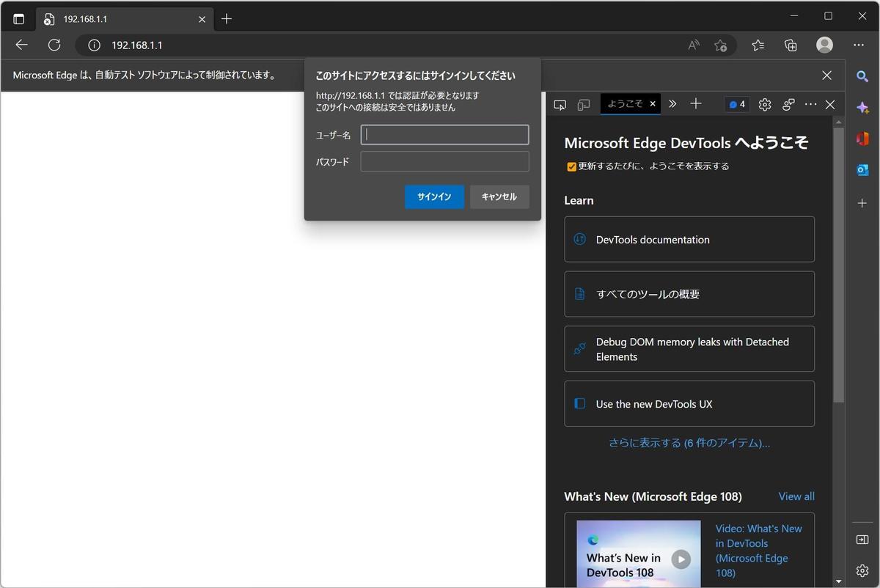Open the Collections icon
This screenshot has width=880, height=588.
click(x=791, y=45)
